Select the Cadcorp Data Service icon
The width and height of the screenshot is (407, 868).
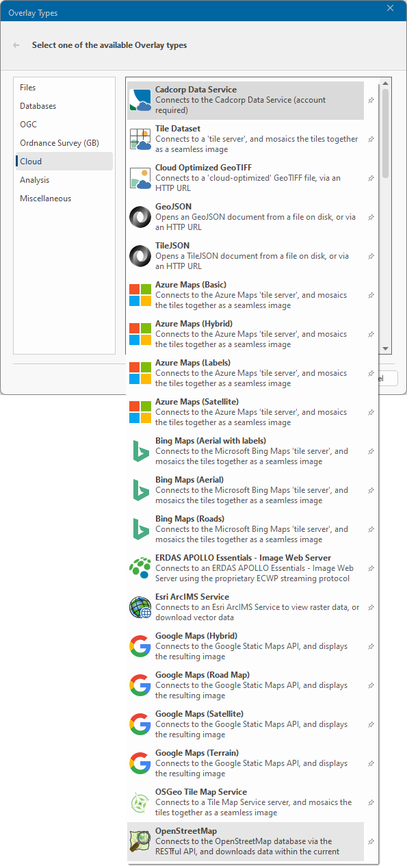pyautogui.click(x=140, y=100)
